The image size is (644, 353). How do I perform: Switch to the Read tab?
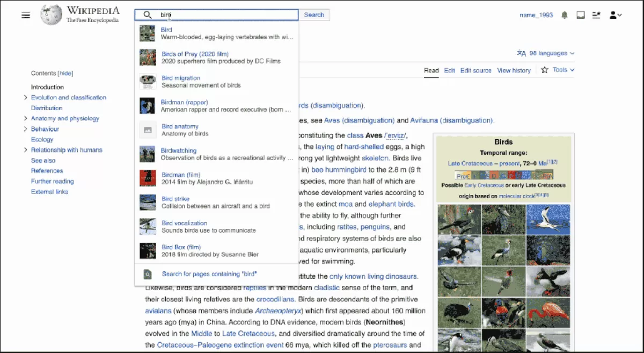coord(431,70)
